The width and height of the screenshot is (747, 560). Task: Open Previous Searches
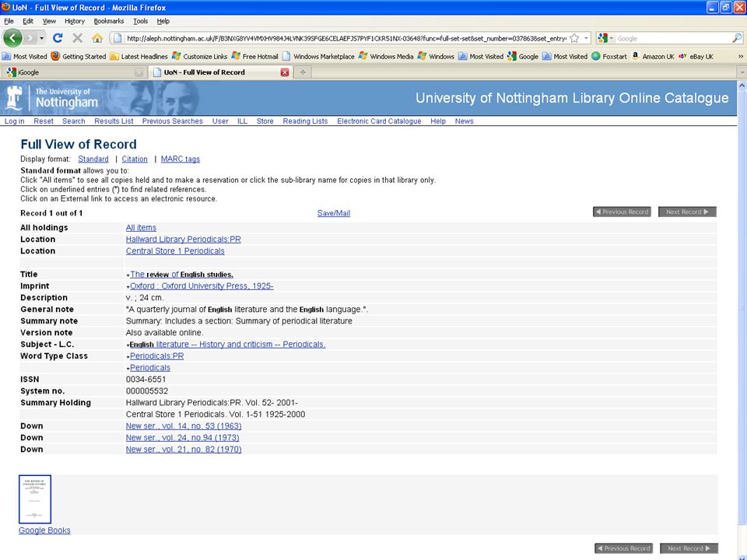coord(173,121)
